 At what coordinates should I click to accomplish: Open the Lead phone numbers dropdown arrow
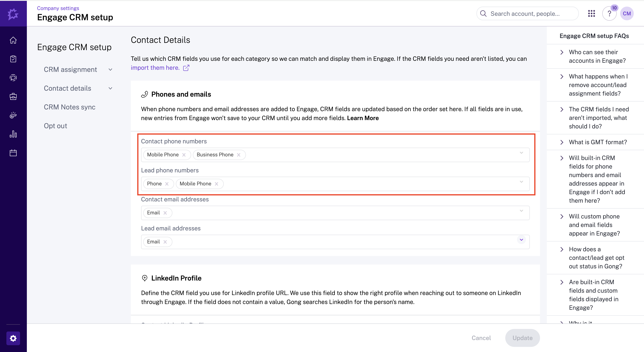(x=521, y=182)
